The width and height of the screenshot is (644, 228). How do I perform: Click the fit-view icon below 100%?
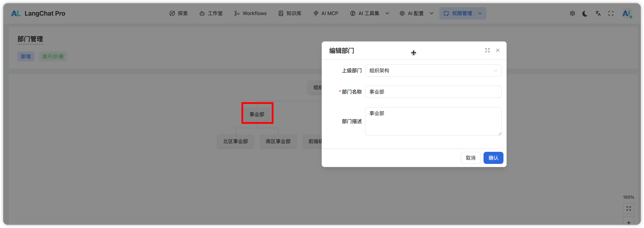[x=629, y=208]
